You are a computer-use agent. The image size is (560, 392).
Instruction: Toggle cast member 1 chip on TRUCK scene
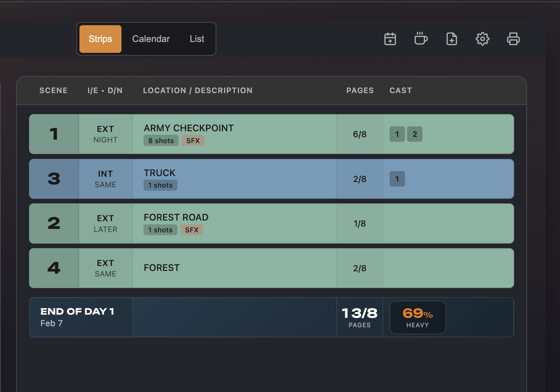(397, 179)
